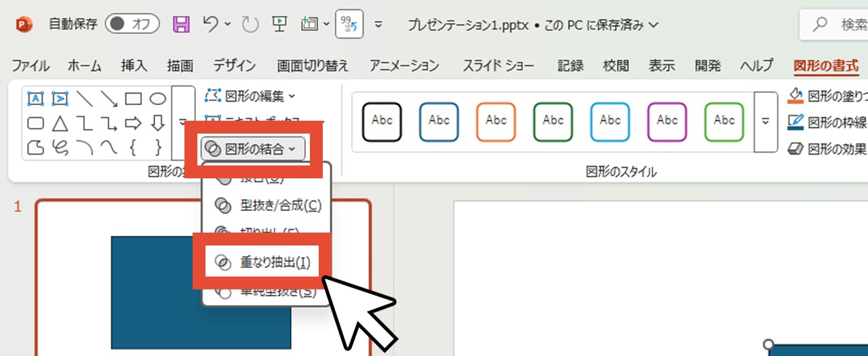Select the 図形の書式 tab

click(x=826, y=66)
